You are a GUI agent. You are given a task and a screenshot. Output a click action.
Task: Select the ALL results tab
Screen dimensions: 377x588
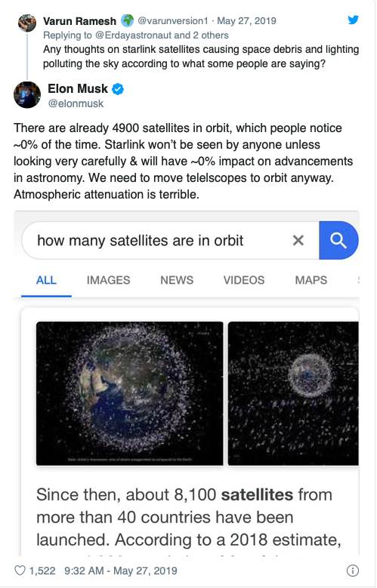pyautogui.click(x=46, y=280)
